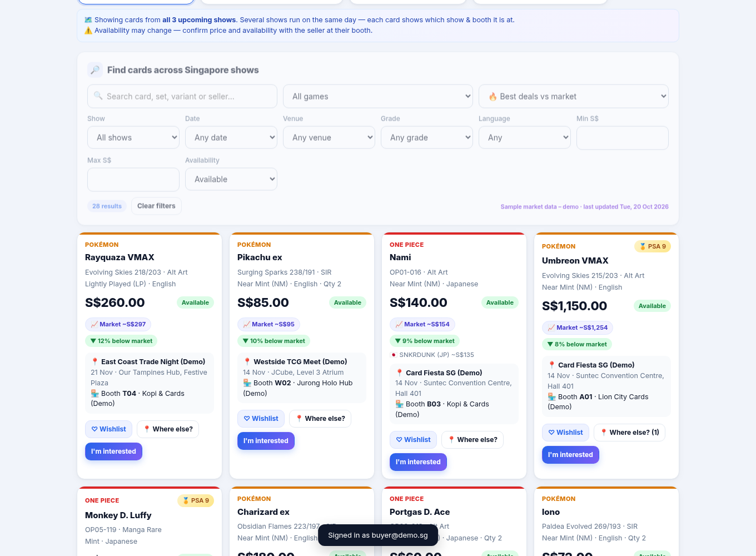Wishlist the Rayquaza VMAX card
This screenshot has width=756, height=556.
click(x=108, y=429)
